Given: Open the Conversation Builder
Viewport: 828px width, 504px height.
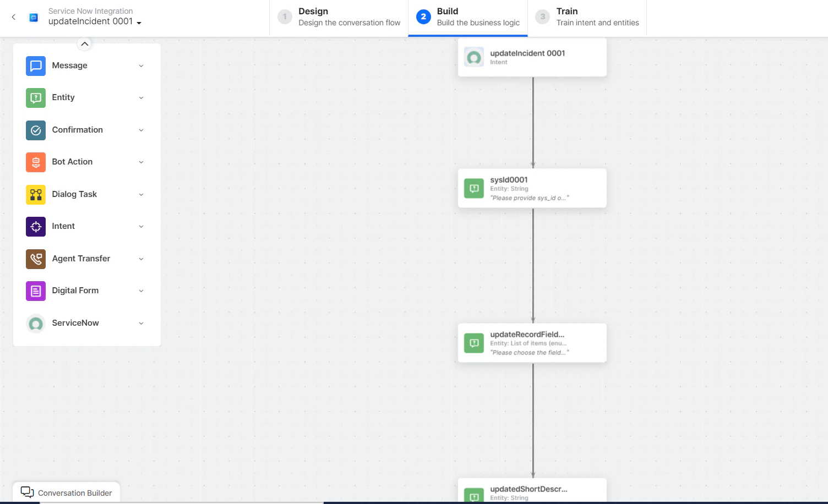Looking at the screenshot, I should (x=66, y=492).
